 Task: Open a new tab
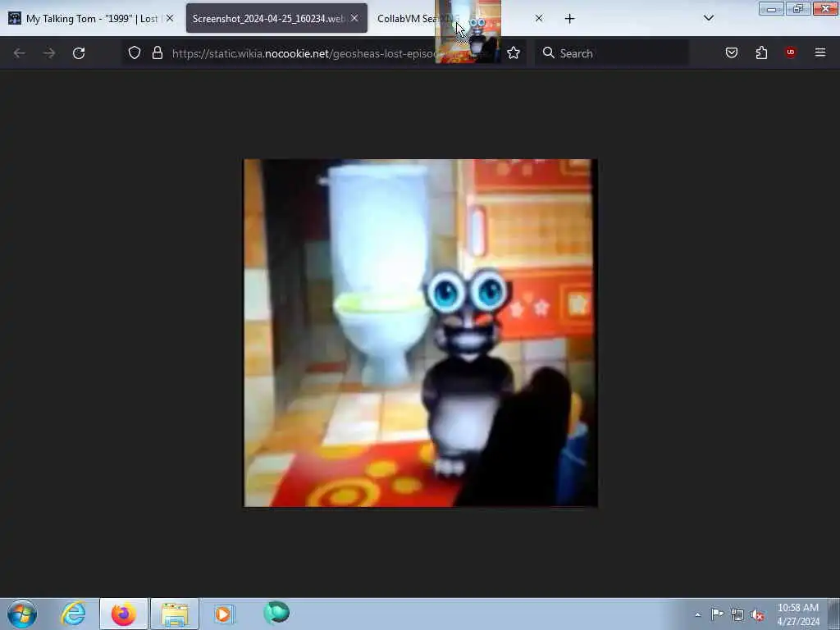coord(569,19)
